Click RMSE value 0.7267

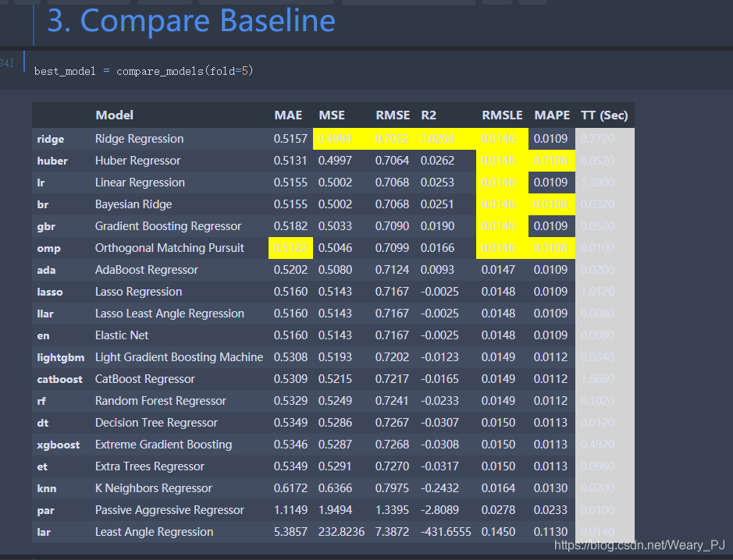[392, 423]
